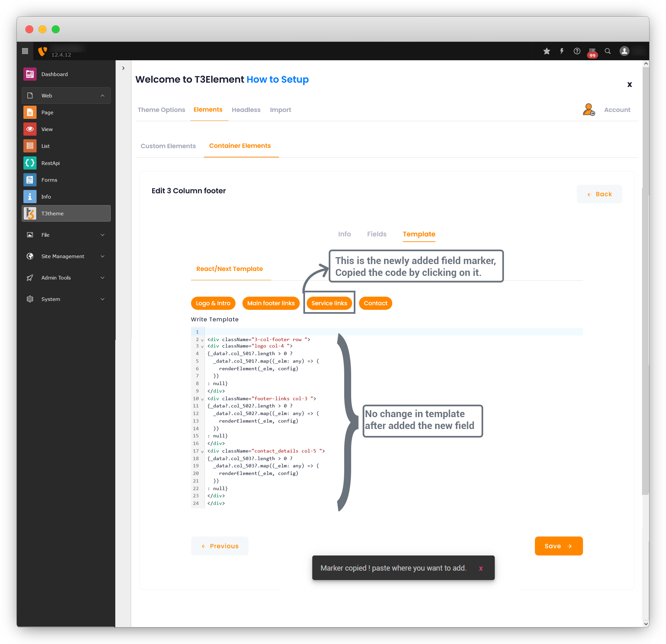Image resolution: width=666 pixels, height=644 pixels.
Task: Expand the System module group
Action: tap(66, 299)
